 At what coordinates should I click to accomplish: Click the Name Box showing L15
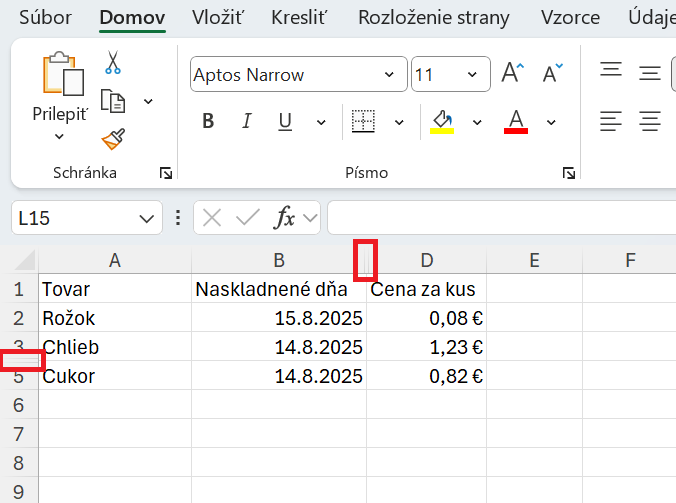pos(86,218)
